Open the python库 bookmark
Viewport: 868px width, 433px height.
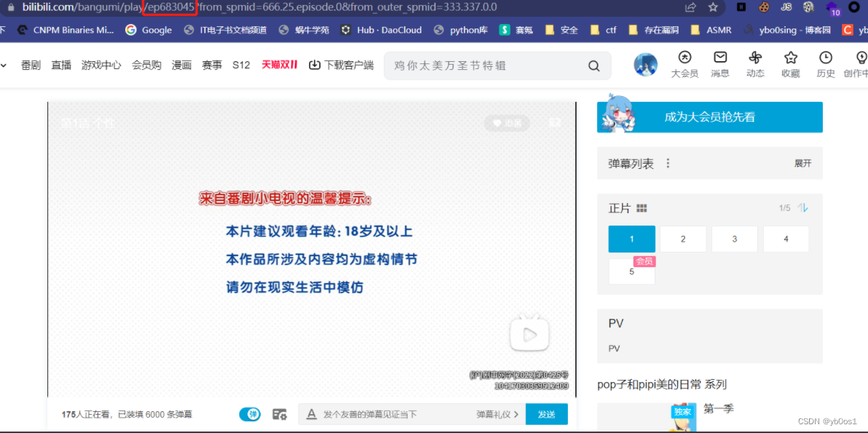(x=460, y=30)
